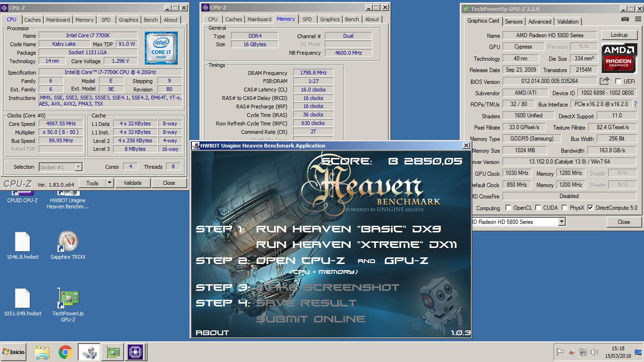
Task: Open the GPU-Z hamburger menu
Action: click(637, 19)
